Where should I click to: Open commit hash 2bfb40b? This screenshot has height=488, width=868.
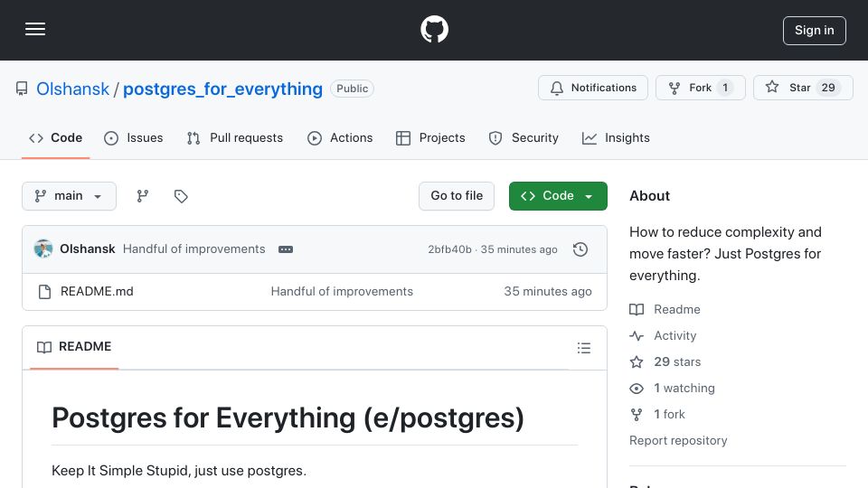[x=449, y=249]
